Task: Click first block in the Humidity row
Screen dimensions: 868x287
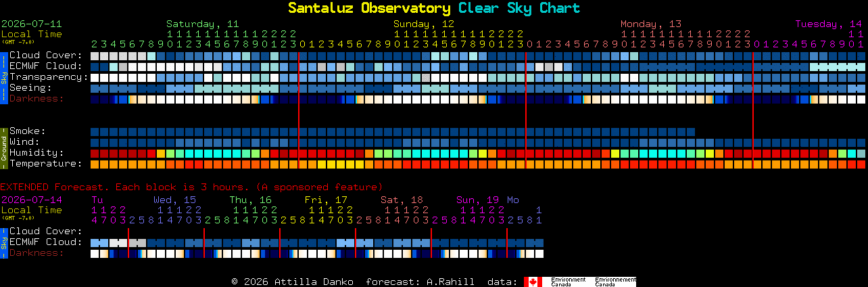Action: coord(95,153)
